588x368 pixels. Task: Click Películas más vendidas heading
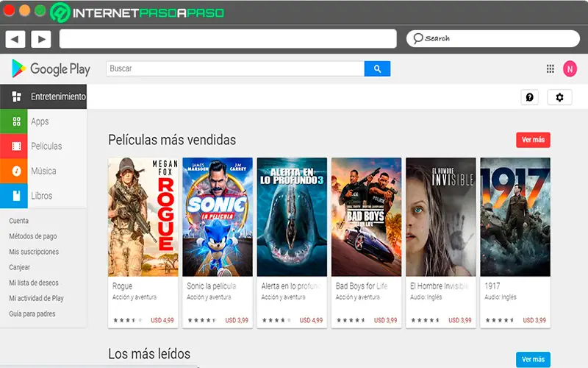[172, 140]
